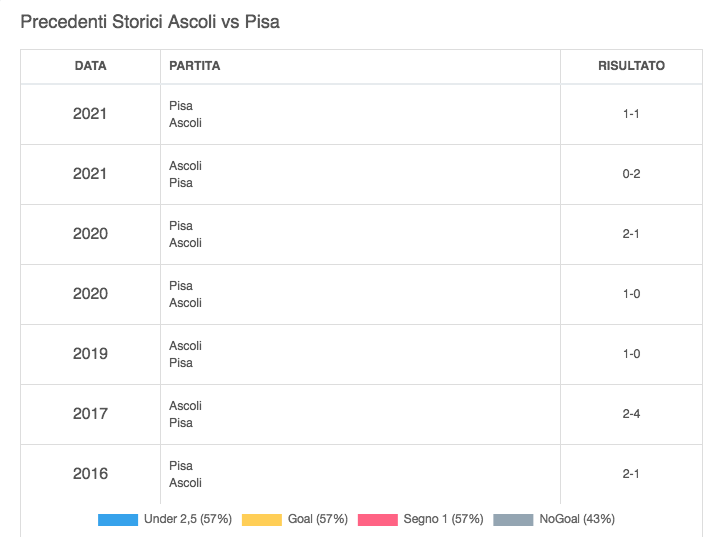Click the DATA column header
The image size is (722, 537).
point(90,66)
